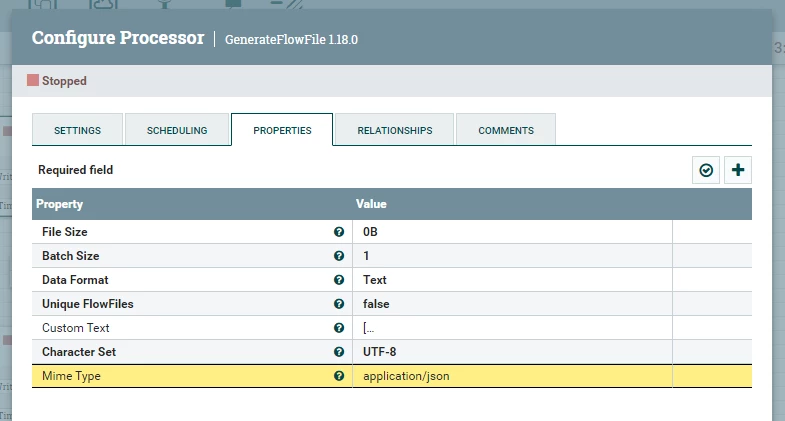Select the Data Format property name
Screen dimensions: 785x421
[75, 280]
